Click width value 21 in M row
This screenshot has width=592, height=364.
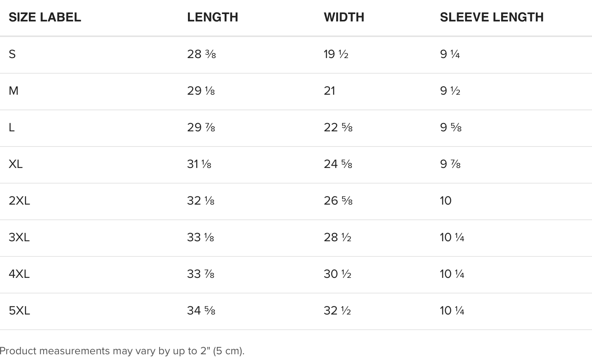[x=330, y=91]
